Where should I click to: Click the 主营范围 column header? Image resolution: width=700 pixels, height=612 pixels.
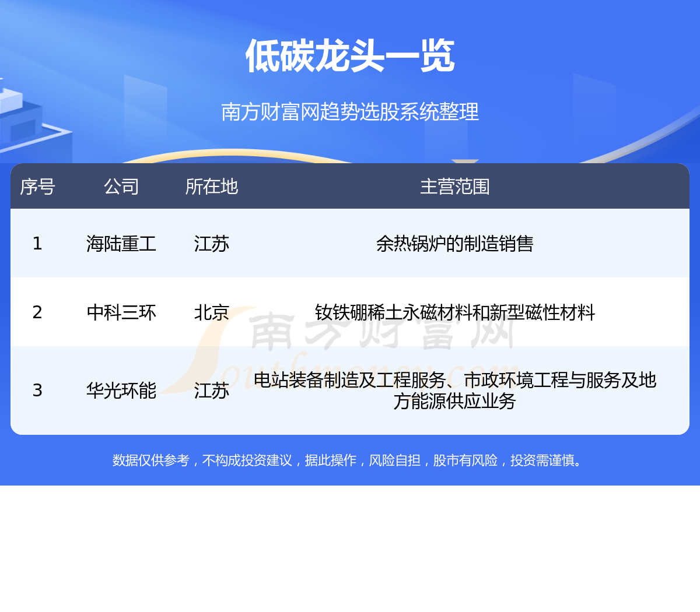[x=455, y=187]
